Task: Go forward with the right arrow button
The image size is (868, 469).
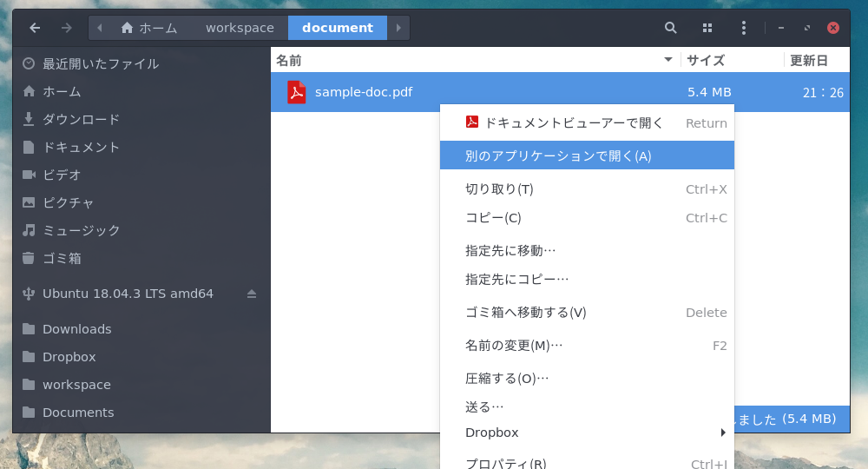Action: (67, 28)
